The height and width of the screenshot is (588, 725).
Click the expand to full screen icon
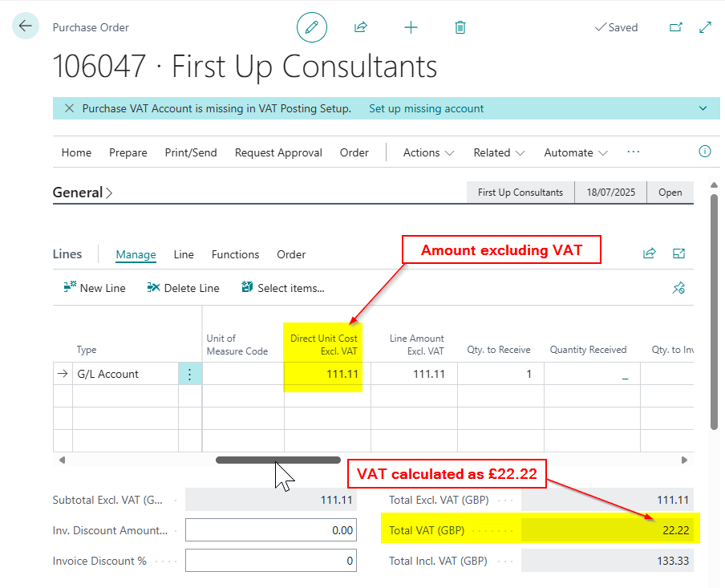tap(706, 27)
